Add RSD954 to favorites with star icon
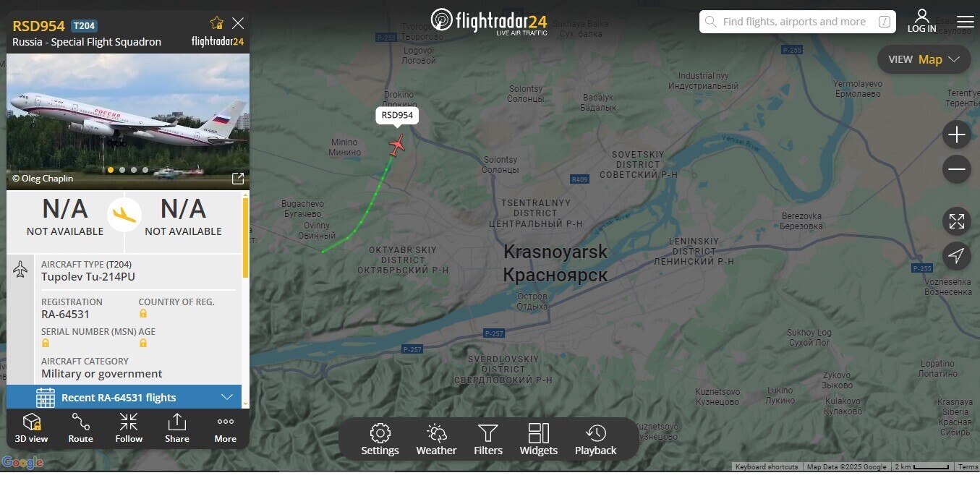This screenshot has width=980, height=478. click(x=216, y=23)
